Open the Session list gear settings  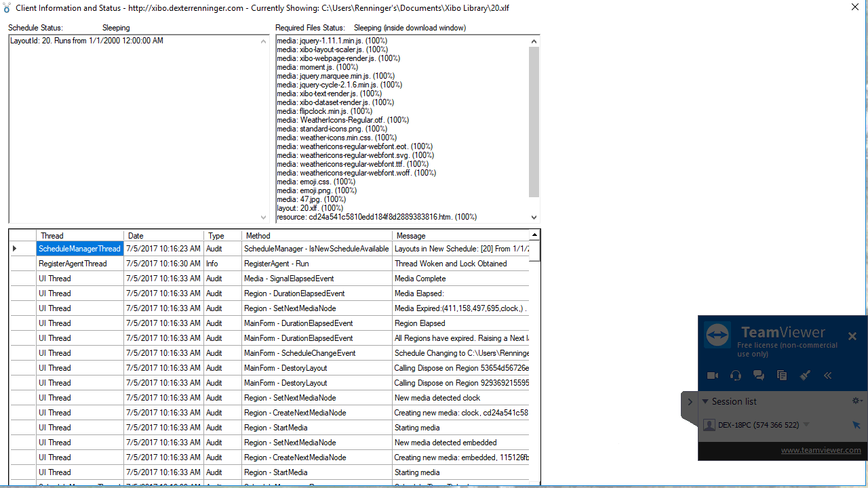[857, 401]
